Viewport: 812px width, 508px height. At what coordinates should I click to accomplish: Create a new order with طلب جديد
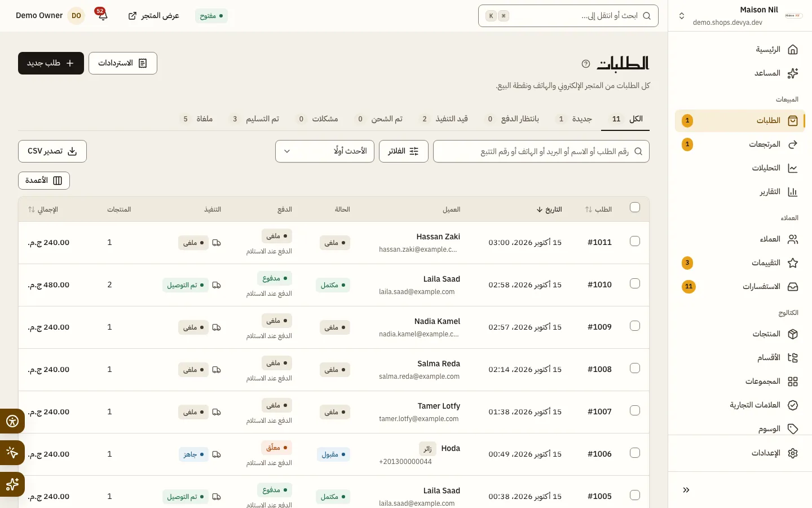(x=51, y=63)
